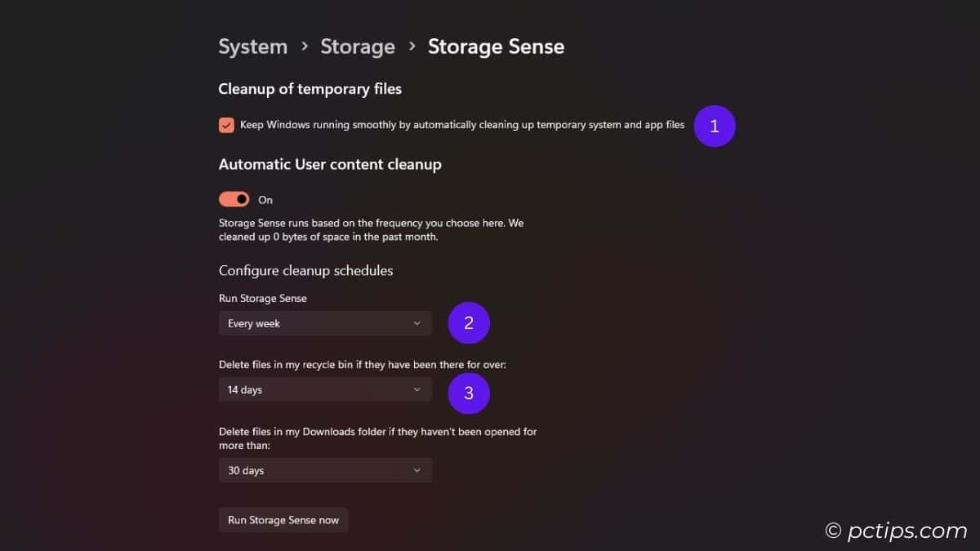The width and height of the screenshot is (980, 551).
Task: Click the purple badge numbered 1
Action: (714, 125)
